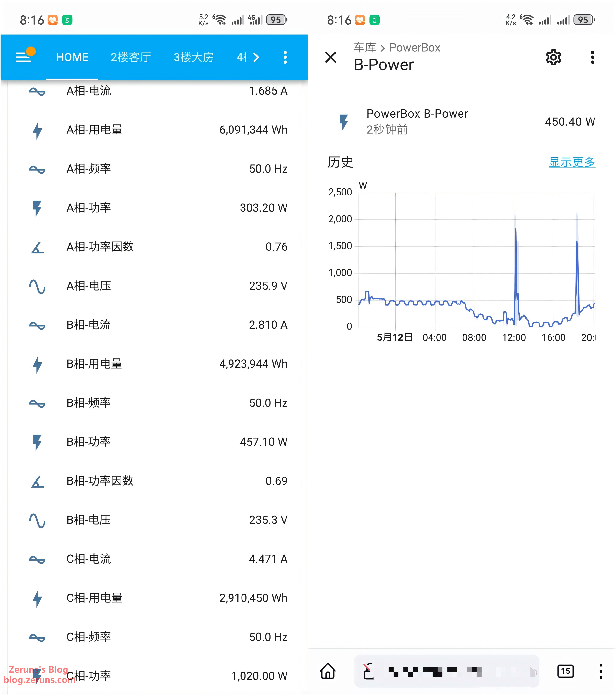Tap the B相-功率因数 angle icon

tap(37, 481)
